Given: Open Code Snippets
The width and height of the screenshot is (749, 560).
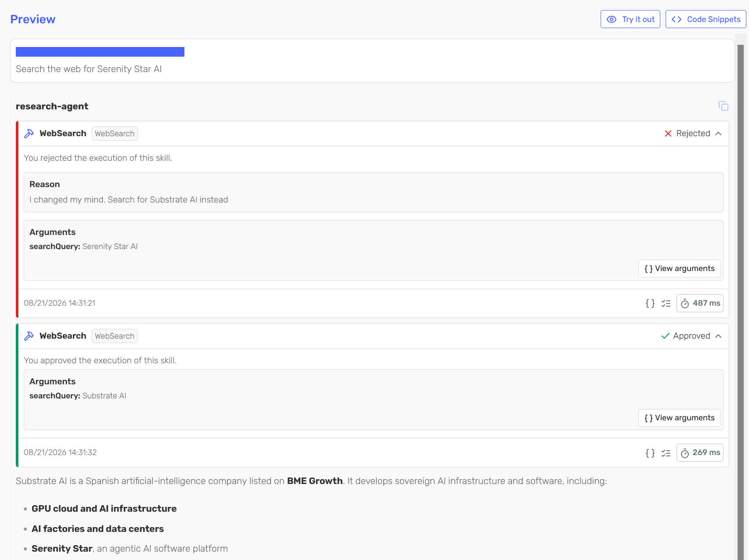Looking at the screenshot, I should click(706, 19).
